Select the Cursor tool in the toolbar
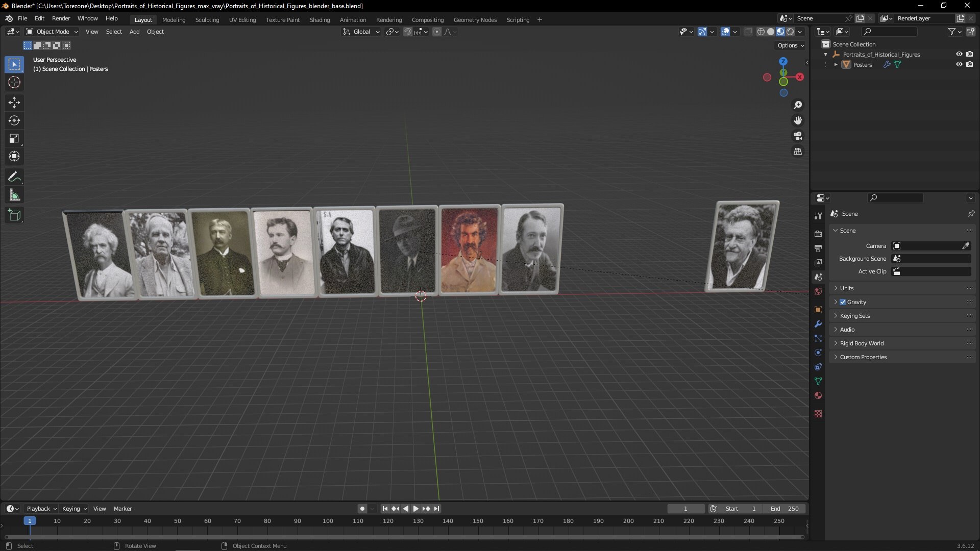The height and width of the screenshot is (551, 980). 14,83
